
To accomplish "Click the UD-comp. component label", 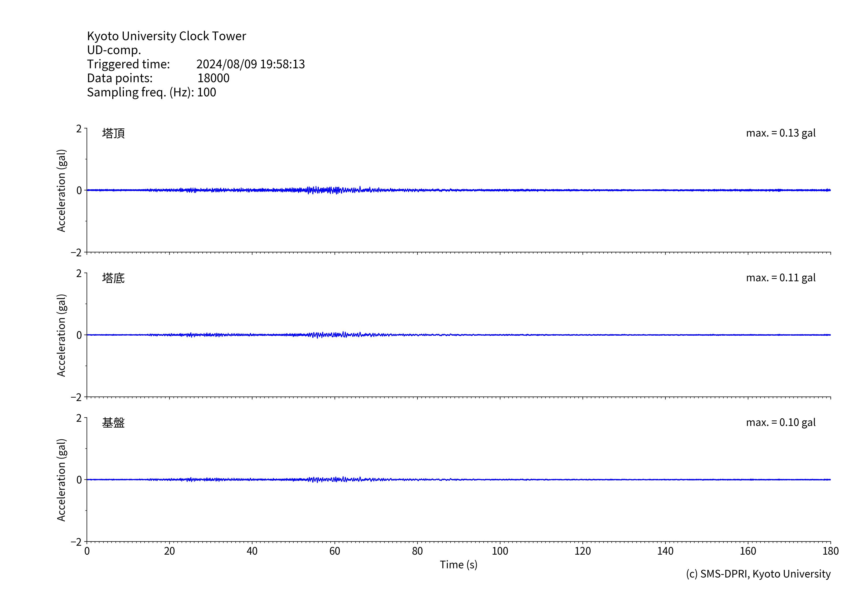I will (x=114, y=50).
